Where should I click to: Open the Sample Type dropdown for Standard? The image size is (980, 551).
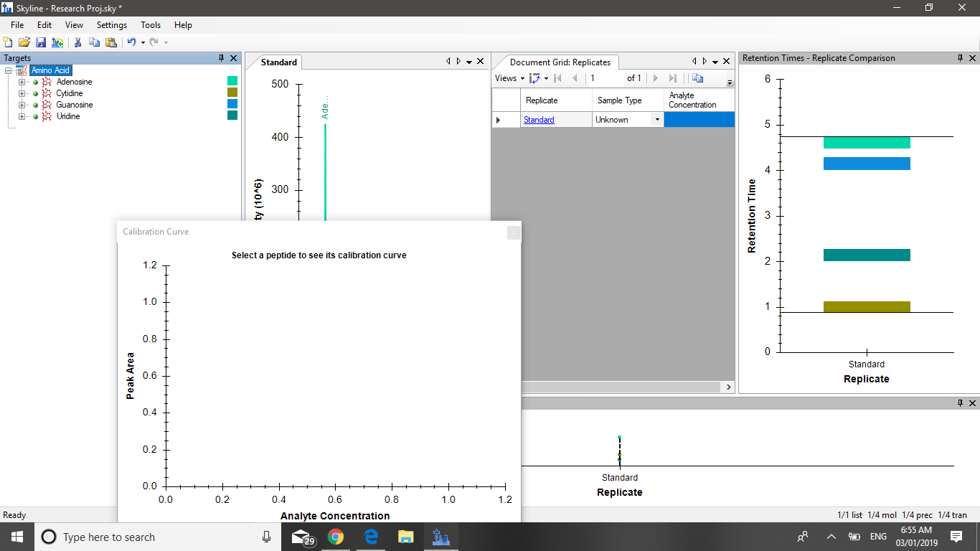tap(656, 120)
